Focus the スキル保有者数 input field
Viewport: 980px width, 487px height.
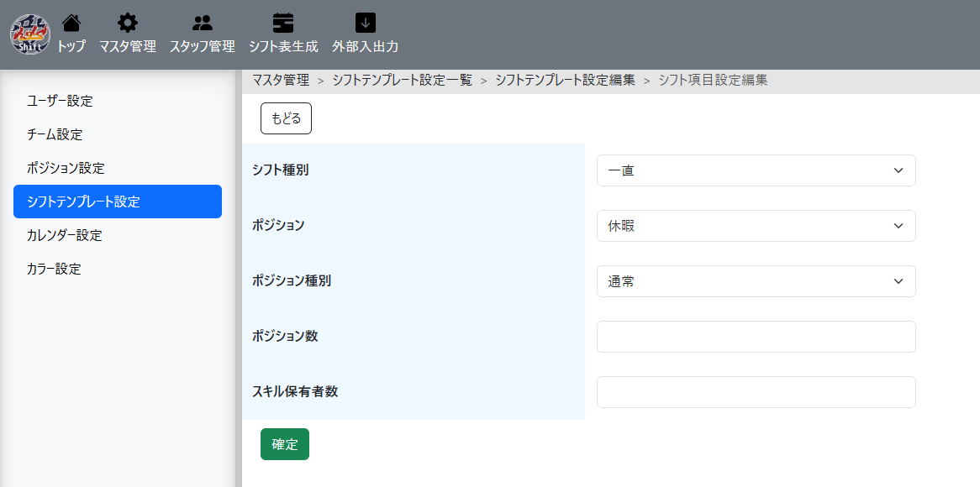[x=756, y=392]
